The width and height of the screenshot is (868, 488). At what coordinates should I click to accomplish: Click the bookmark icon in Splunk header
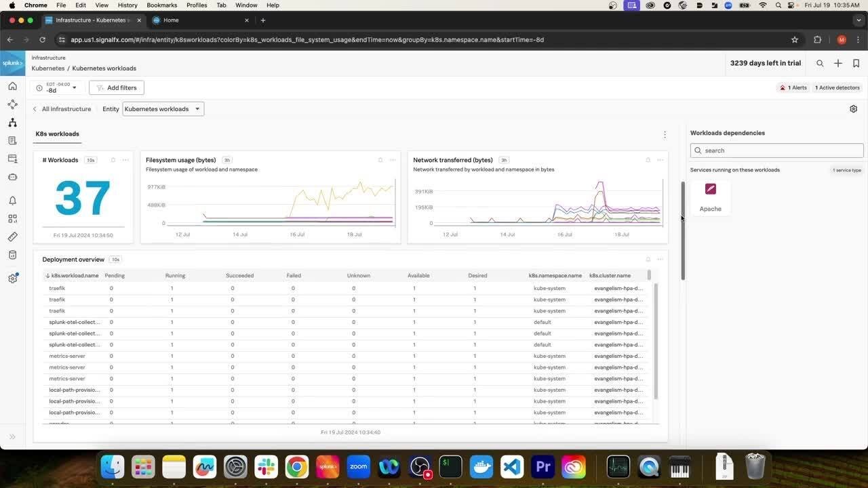click(856, 63)
